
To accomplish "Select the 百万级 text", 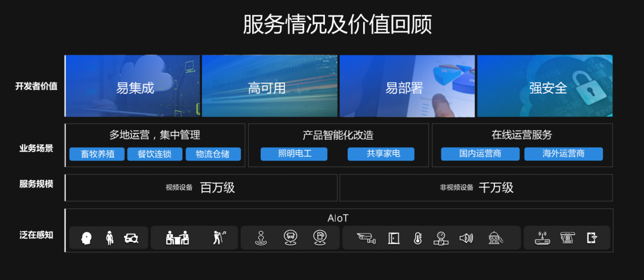I will click(x=218, y=187).
